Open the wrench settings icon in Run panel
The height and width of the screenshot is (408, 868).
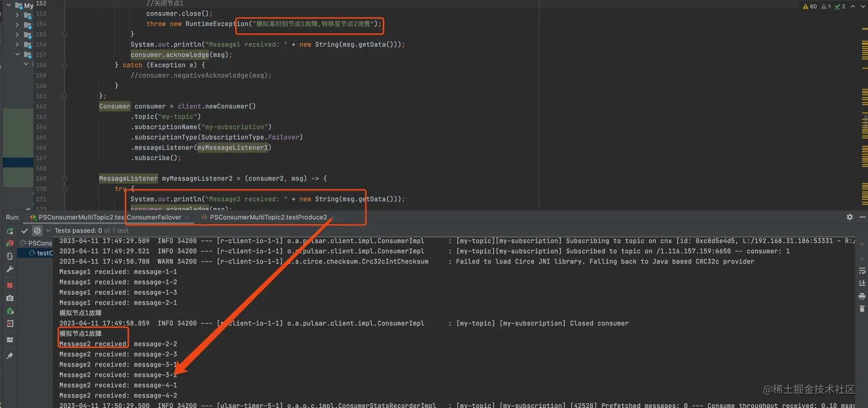(x=10, y=269)
